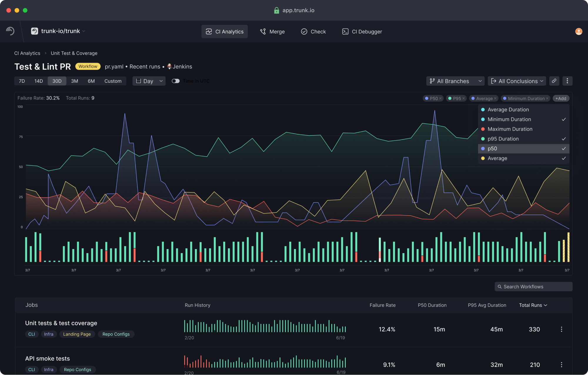588x375 pixels.
Task: Expand the All Conclusions dropdown
Action: coord(517,81)
